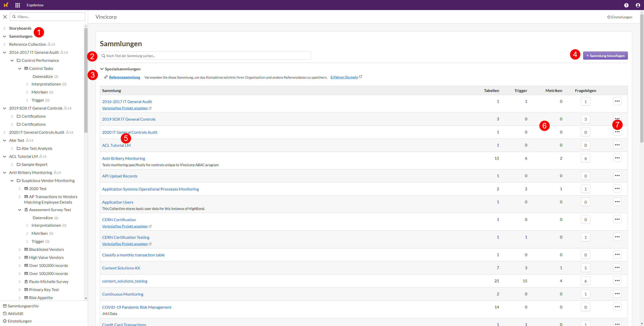
Task: Click the Control Tasks table icon
Action: (26, 68)
